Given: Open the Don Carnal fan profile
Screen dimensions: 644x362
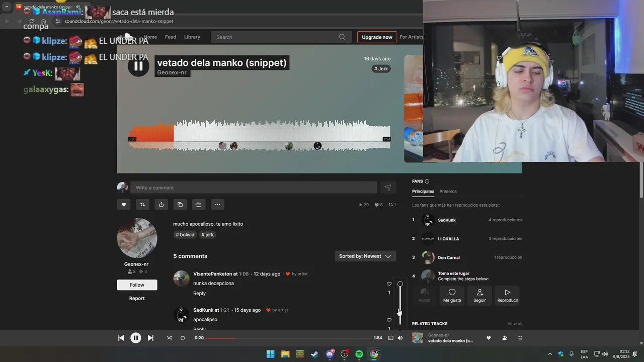Looking at the screenshot, I should click(449, 257).
